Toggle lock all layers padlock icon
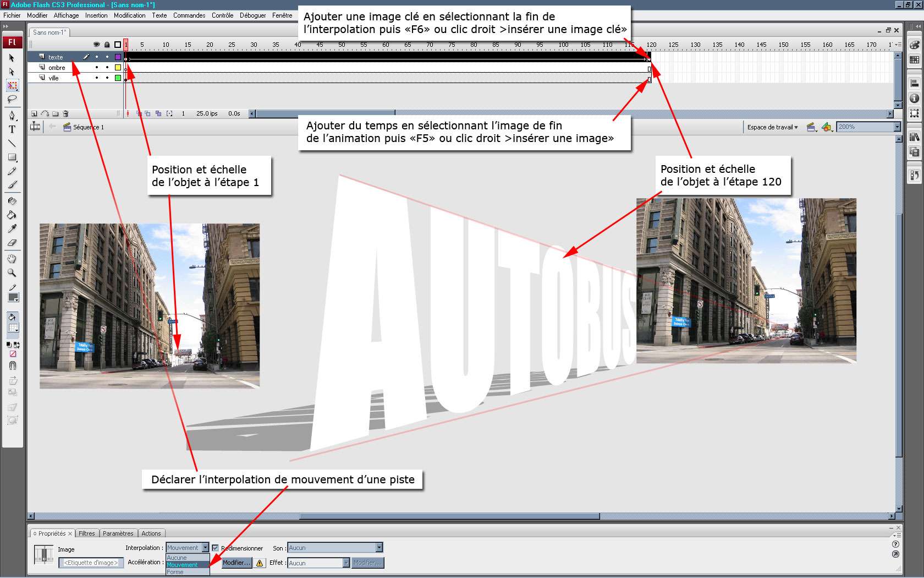Viewport: 924px width, 578px height. pos(107,45)
